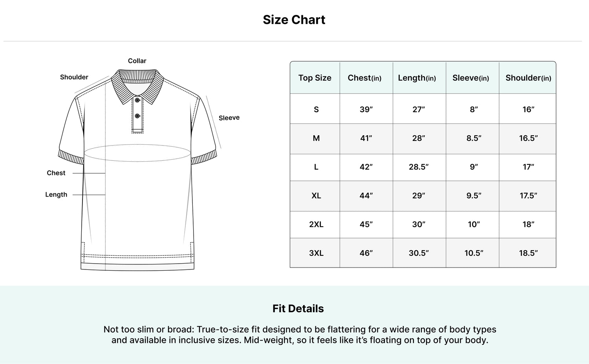Select the Chest label on the diagram

tap(56, 173)
